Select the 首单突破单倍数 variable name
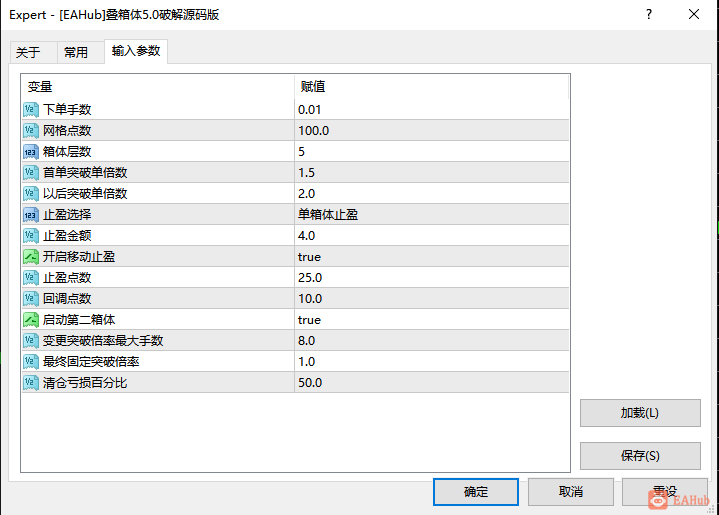This screenshot has height=515, width=719. click(85, 172)
